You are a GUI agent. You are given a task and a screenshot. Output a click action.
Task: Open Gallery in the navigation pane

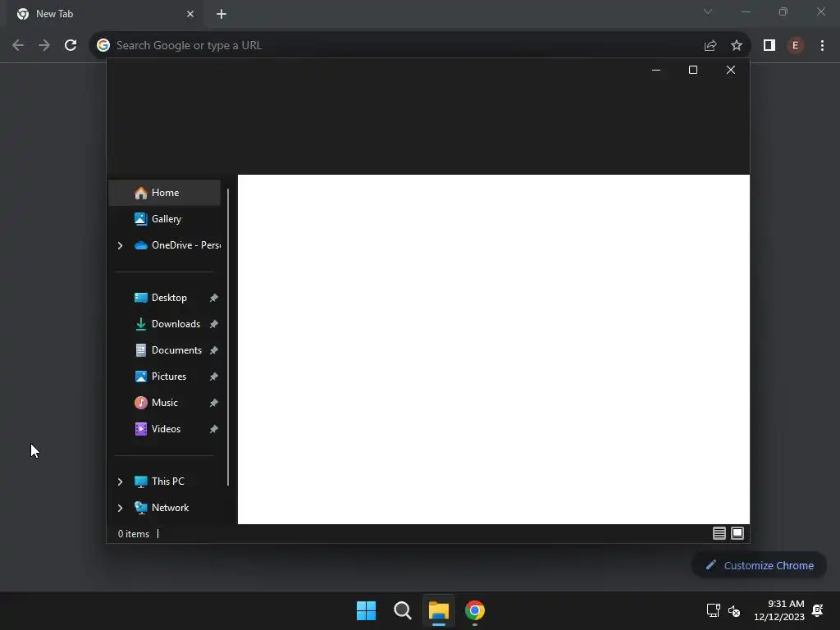(x=164, y=218)
